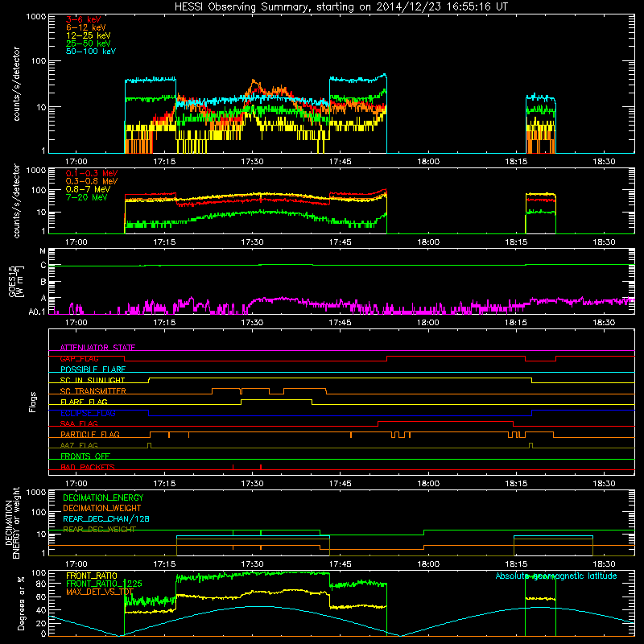Click the SC_IN_SUNLIGHT flag label

point(93,380)
